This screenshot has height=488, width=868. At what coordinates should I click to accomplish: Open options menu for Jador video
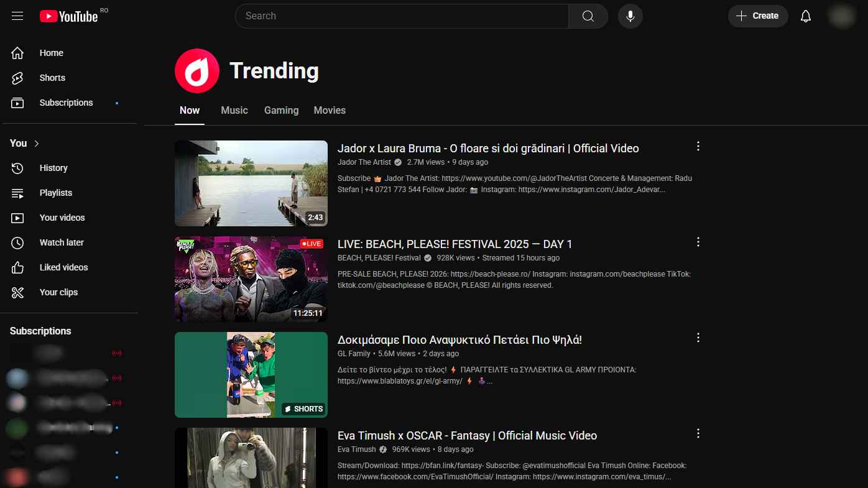click(x=698, y=147)
